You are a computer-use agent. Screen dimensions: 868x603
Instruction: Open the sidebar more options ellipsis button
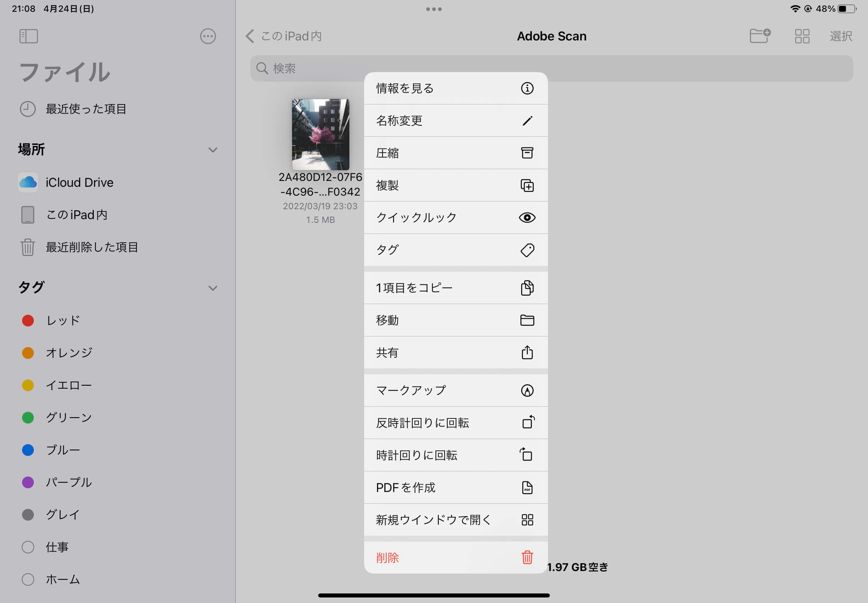(208, 36)
